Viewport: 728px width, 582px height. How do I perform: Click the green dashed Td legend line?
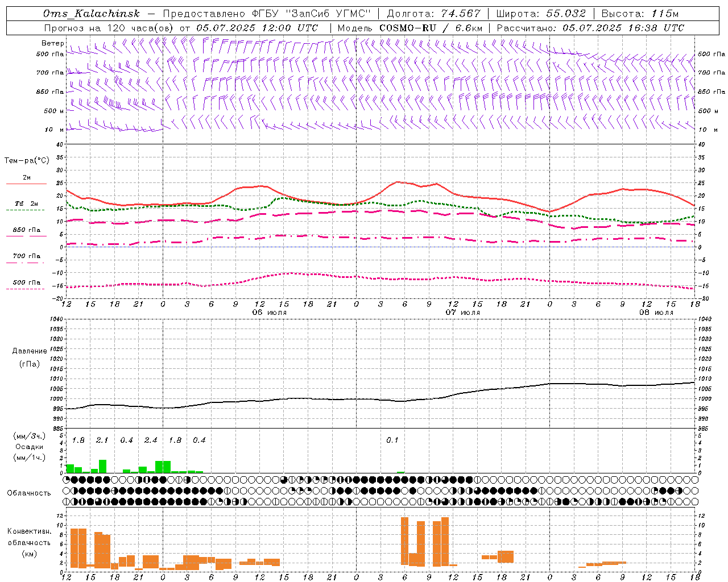26,210
